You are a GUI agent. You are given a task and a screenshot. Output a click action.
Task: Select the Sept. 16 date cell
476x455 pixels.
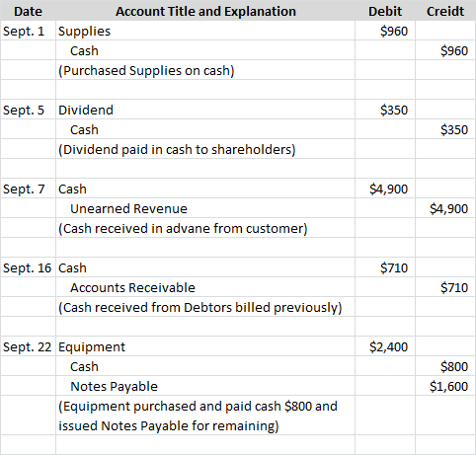point(27,268)
